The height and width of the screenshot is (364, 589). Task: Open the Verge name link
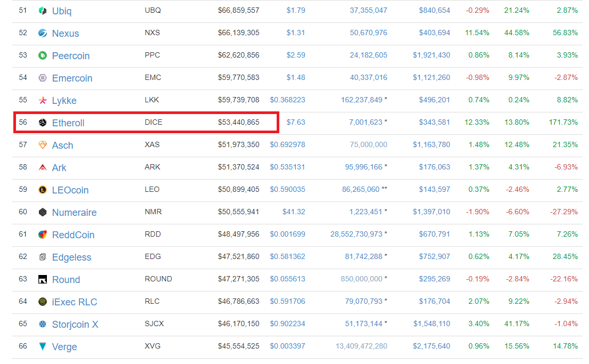coord(64,347)
